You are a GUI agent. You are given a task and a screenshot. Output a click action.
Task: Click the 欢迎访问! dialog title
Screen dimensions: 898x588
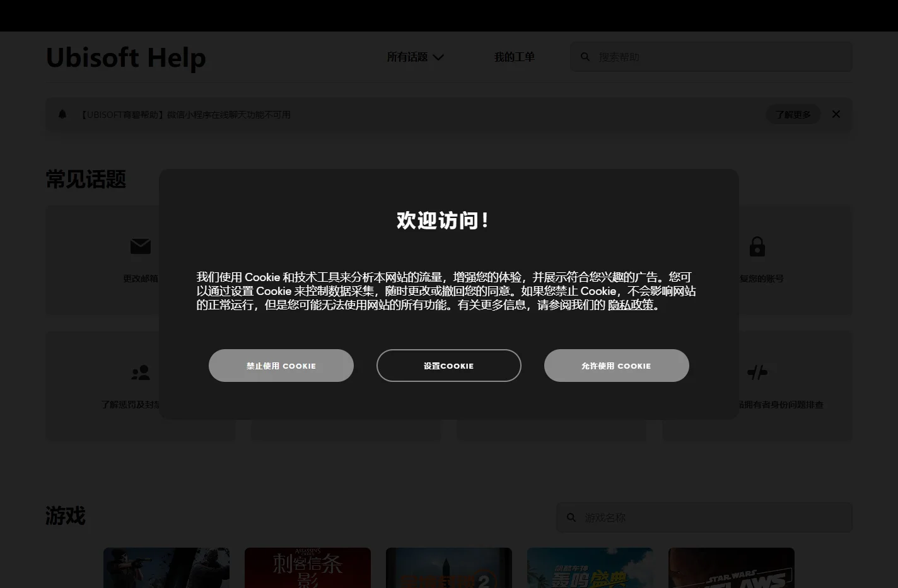click(443, 221)
